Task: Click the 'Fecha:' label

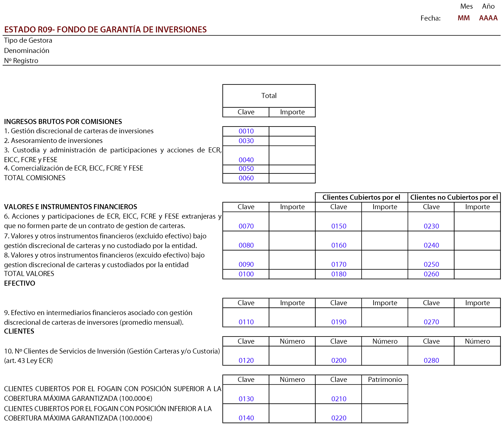Action: tap(430, 18)
